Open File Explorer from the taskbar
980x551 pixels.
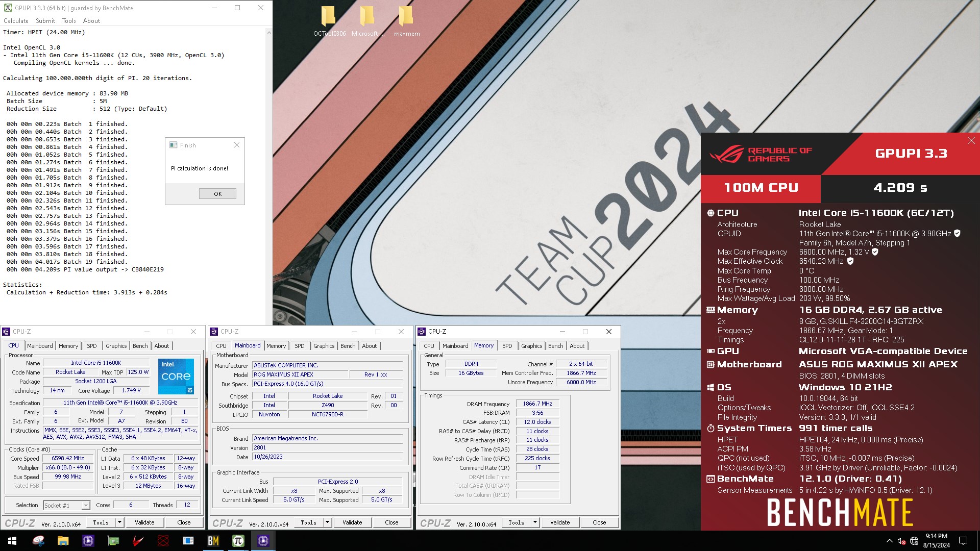[x=63, y=541]
